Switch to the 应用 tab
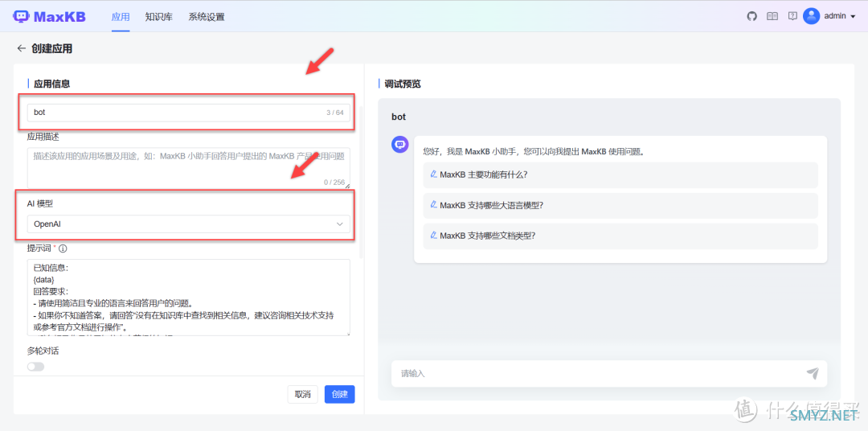Viewport: 868px width, 431px height. click(x=120, y=17)
